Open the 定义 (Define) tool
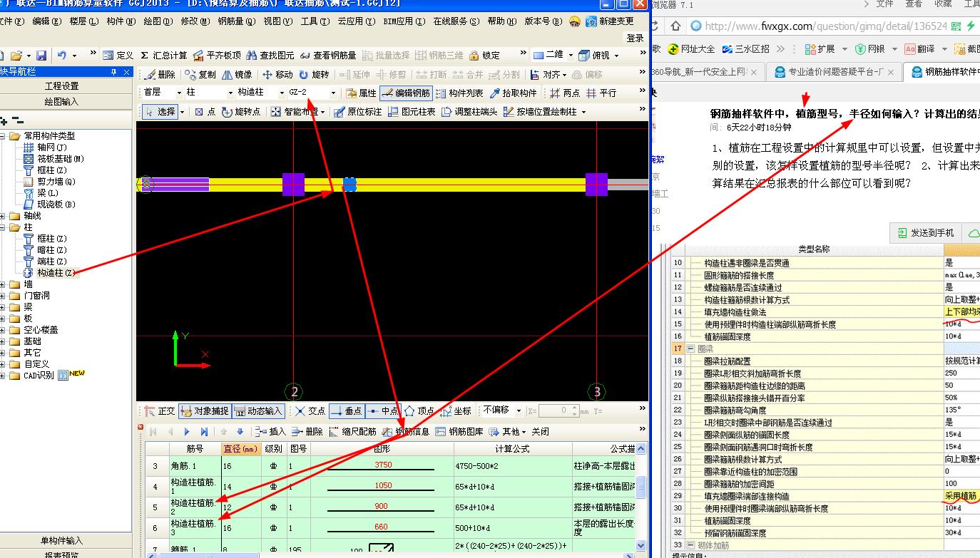 click(x=118, y=55)
